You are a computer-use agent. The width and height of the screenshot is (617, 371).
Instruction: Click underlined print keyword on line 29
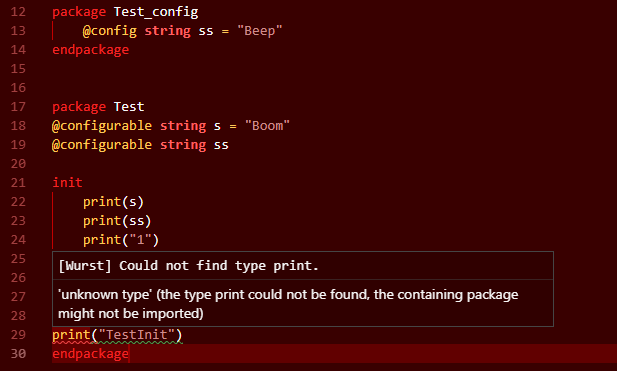(71, 335)
